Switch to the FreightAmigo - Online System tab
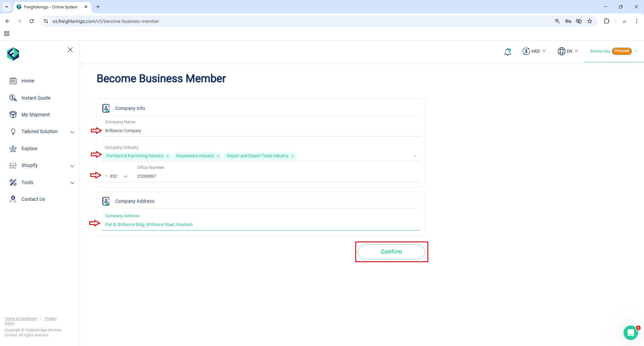This screenshot has width=644, height=346. [x=50, y=7]
